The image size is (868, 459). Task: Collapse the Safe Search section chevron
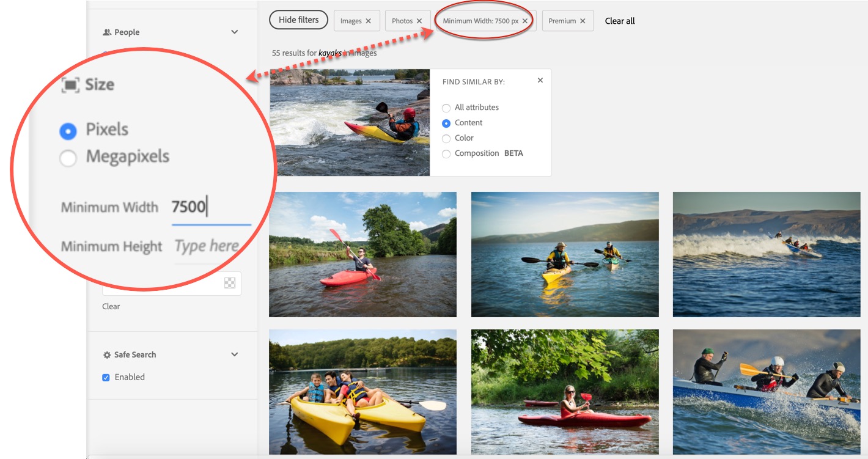[234, 354]
